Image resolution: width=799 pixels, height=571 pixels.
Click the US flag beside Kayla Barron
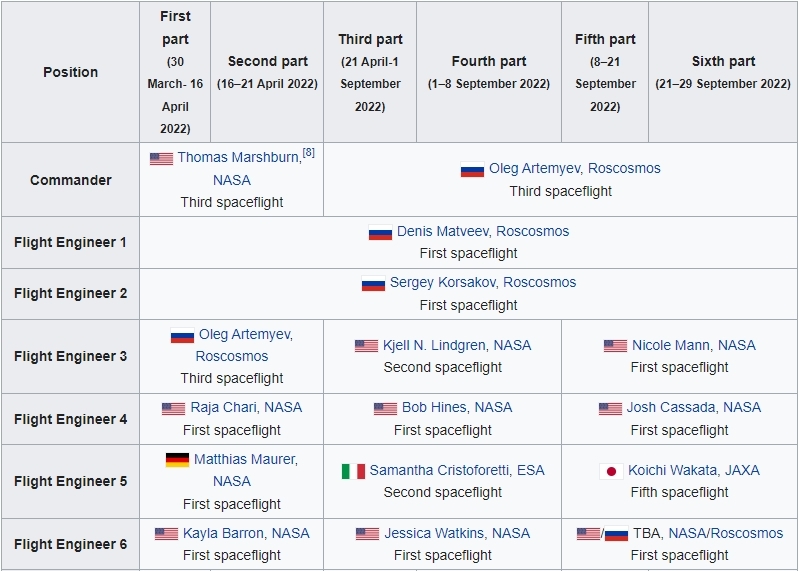coord(166,534)
